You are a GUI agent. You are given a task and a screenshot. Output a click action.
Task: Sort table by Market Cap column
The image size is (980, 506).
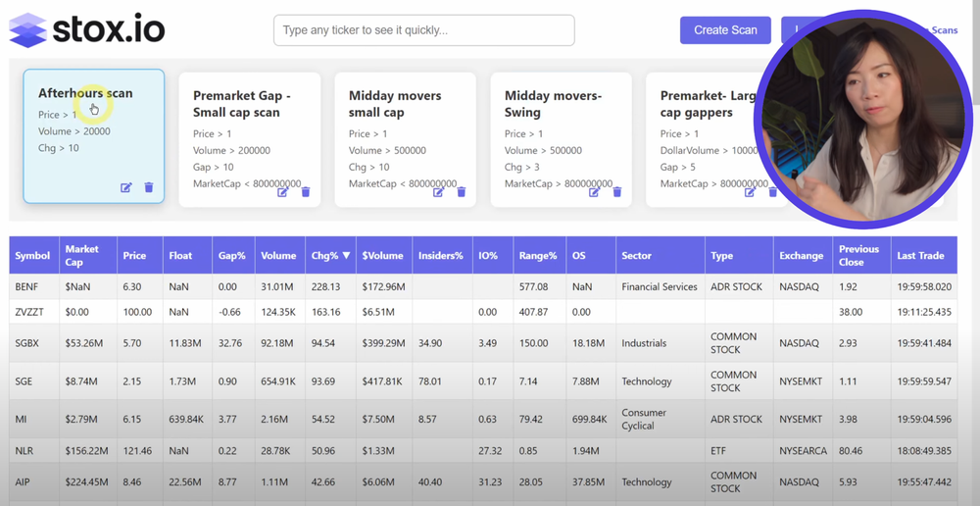[88, 255]
